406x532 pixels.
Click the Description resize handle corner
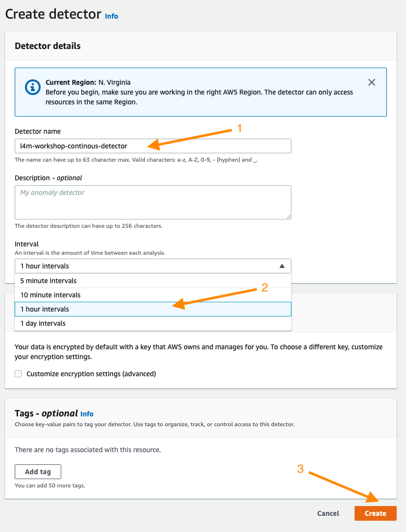click(288, 217)
